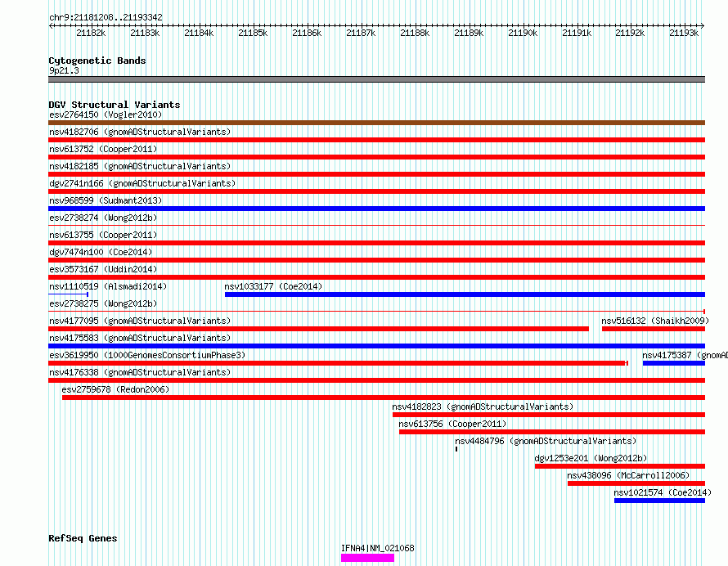Open esv3619950 (1000GenomesConsortiumPhase3) variant

pyautogui.click(x=147, y=355)
